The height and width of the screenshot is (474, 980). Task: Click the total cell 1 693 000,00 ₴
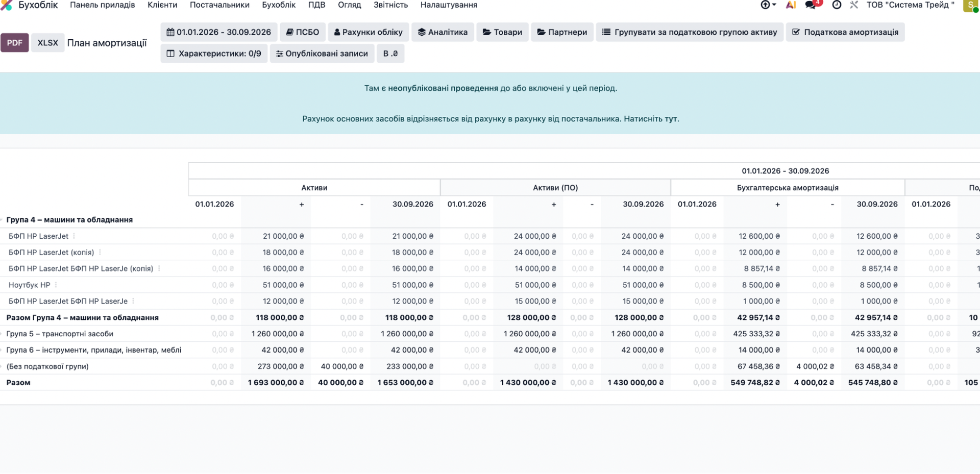click(276, 383)
